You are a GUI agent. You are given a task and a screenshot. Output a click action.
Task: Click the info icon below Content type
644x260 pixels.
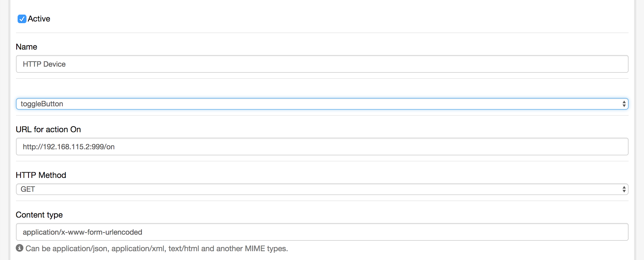point(20,248)
